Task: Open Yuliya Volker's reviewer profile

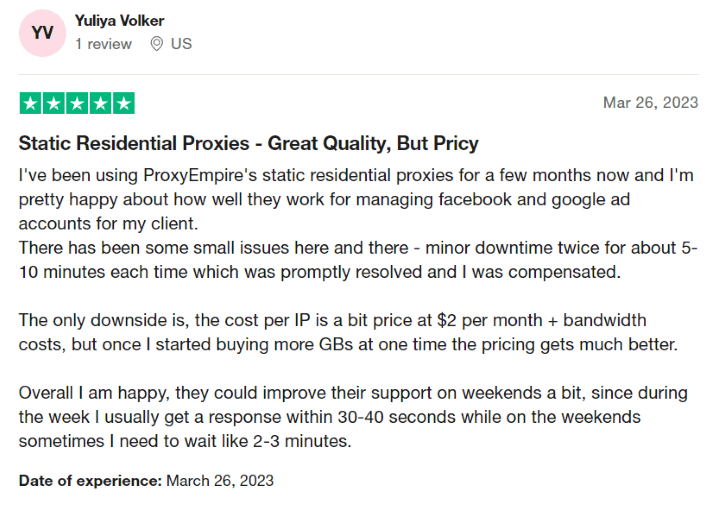Action: click(x=119, y=21)
